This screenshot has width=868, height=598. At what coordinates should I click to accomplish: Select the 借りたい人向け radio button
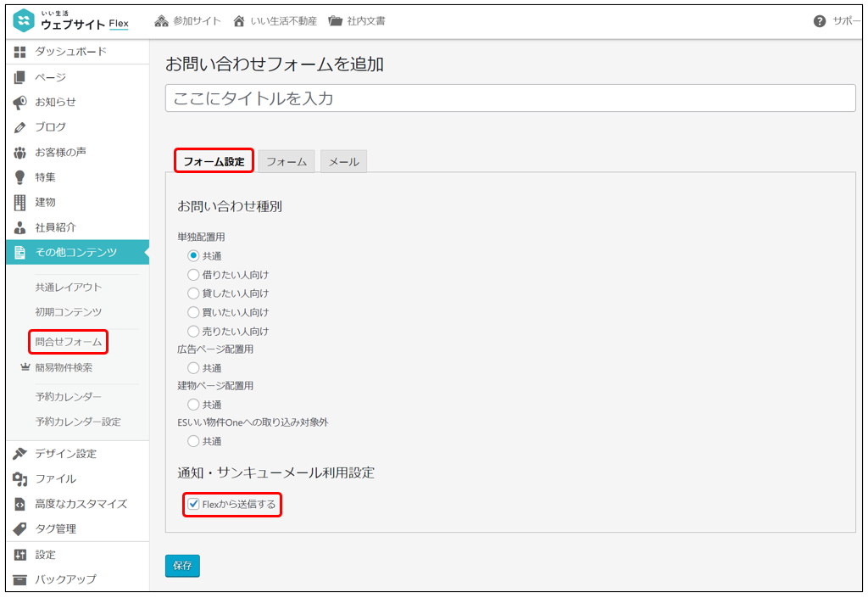coord(193,275)
